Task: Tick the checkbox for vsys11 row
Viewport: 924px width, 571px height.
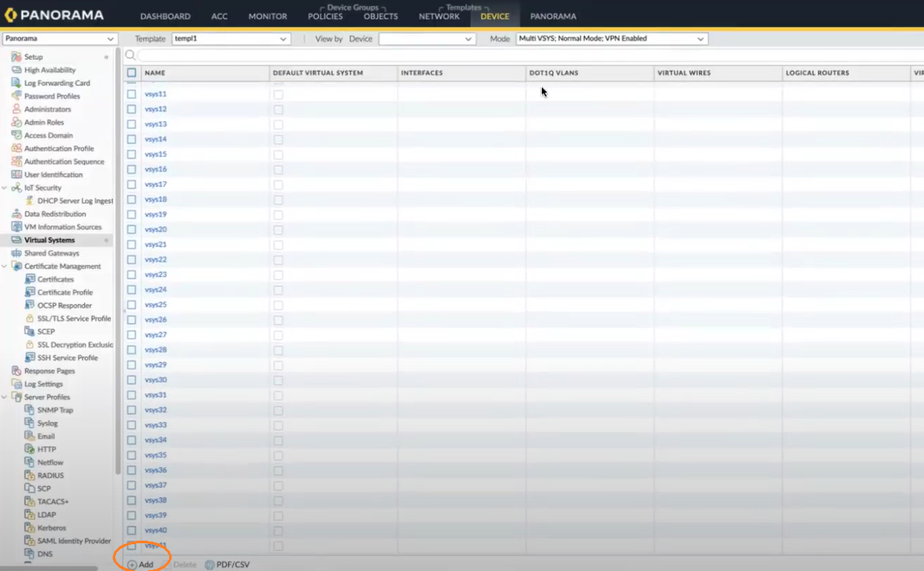Action: pyautogui.click(x=132, y=94)
